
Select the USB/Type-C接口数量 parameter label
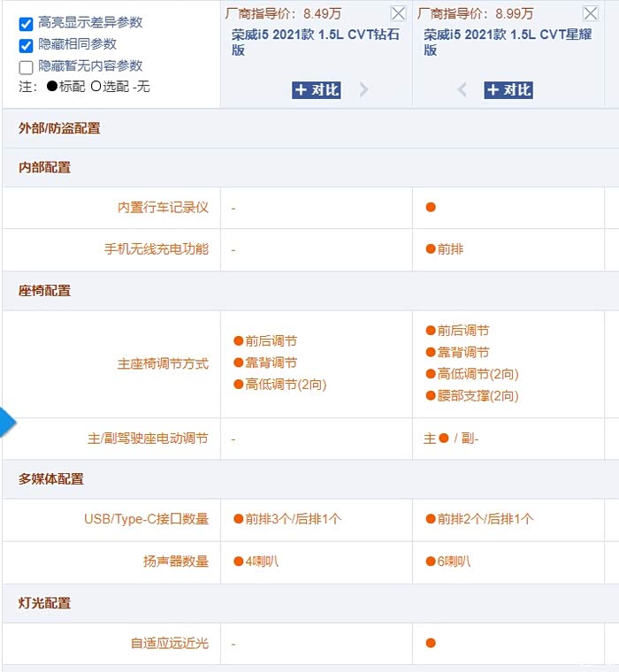tap(146, 519)
